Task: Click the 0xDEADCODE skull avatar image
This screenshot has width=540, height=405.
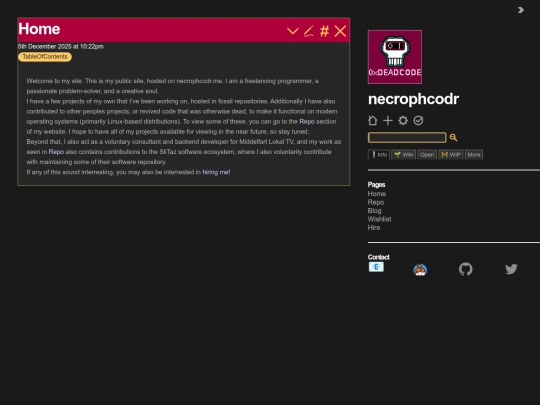Action: [x=395, y=57]
